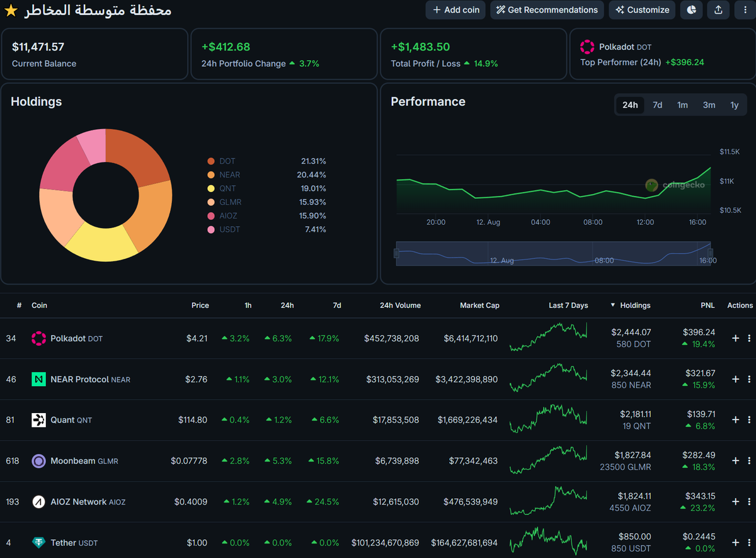Click the left handle of chart range navigator
This screenshot has width=756, height=558.
coord(396,253)
